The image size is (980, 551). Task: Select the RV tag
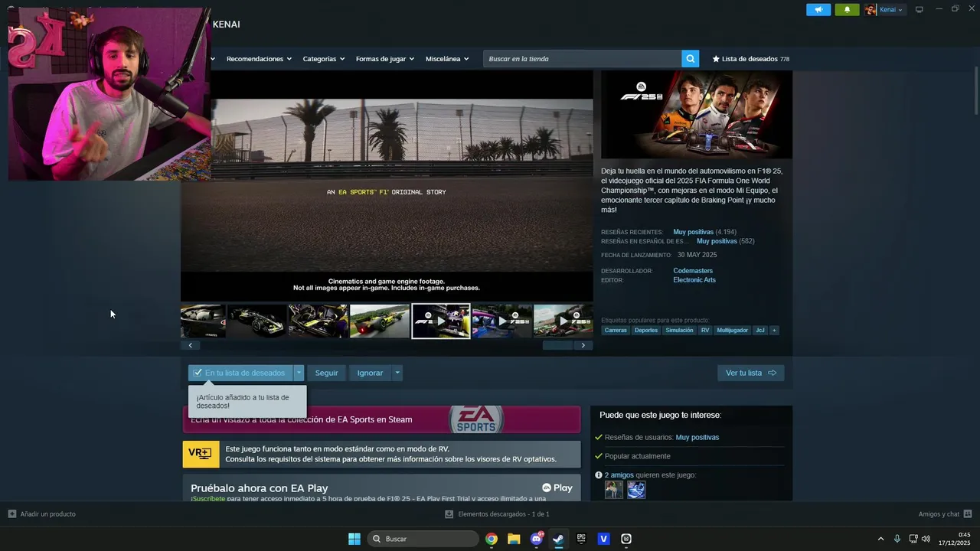tap(705, 331)
